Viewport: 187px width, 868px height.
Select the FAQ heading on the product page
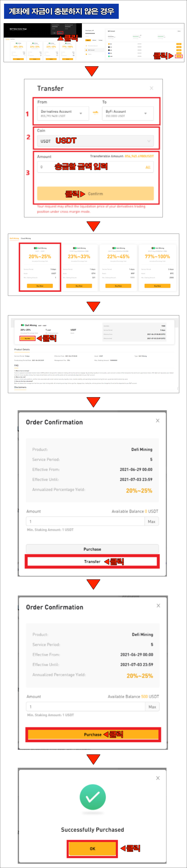click(x=16, y=365)
